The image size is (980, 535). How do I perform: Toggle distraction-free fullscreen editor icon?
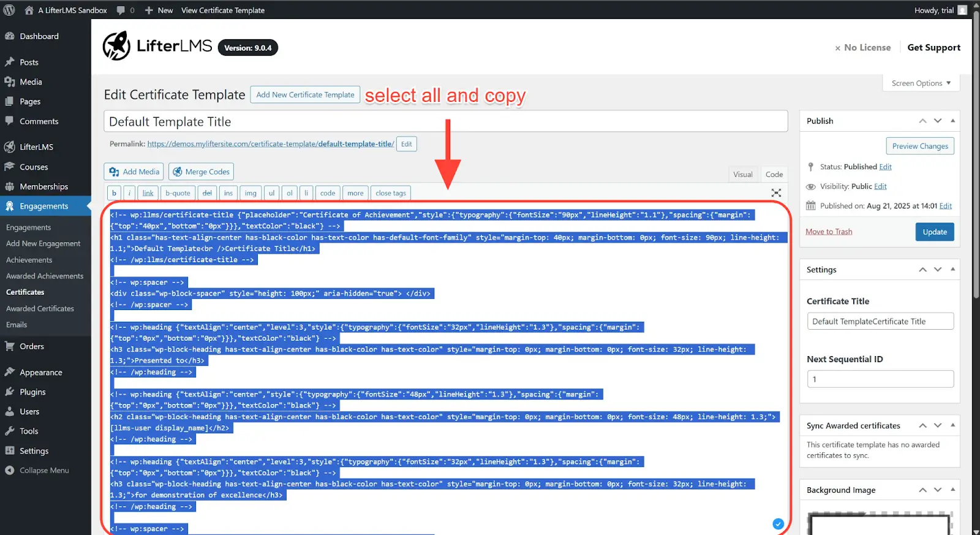click(x=776, y=192)
